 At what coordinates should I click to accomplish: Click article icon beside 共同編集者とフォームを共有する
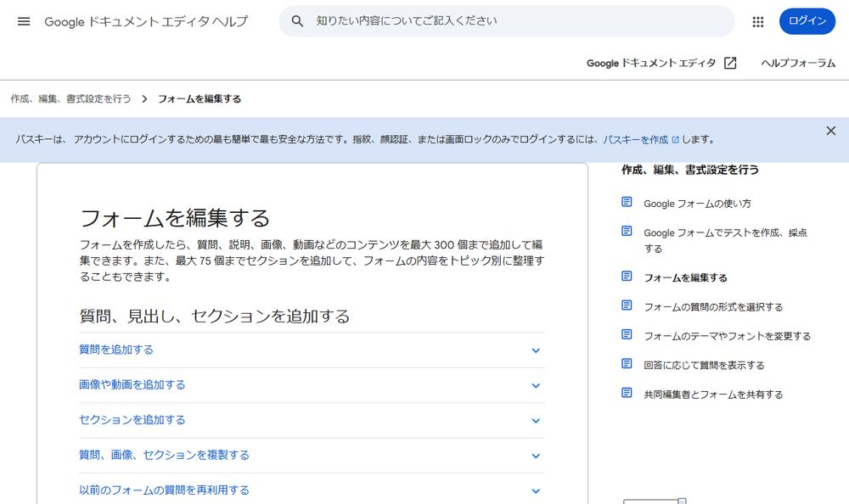(627, 393)
